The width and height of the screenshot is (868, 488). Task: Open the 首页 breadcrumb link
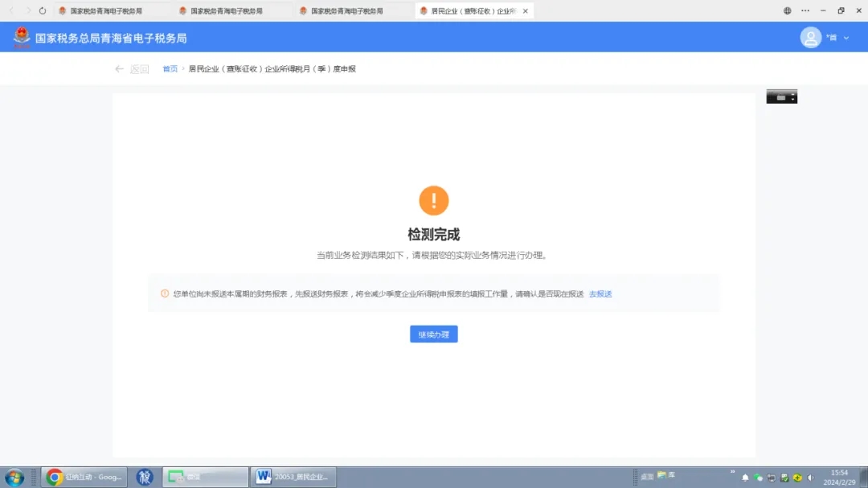[x=170, y=68]
